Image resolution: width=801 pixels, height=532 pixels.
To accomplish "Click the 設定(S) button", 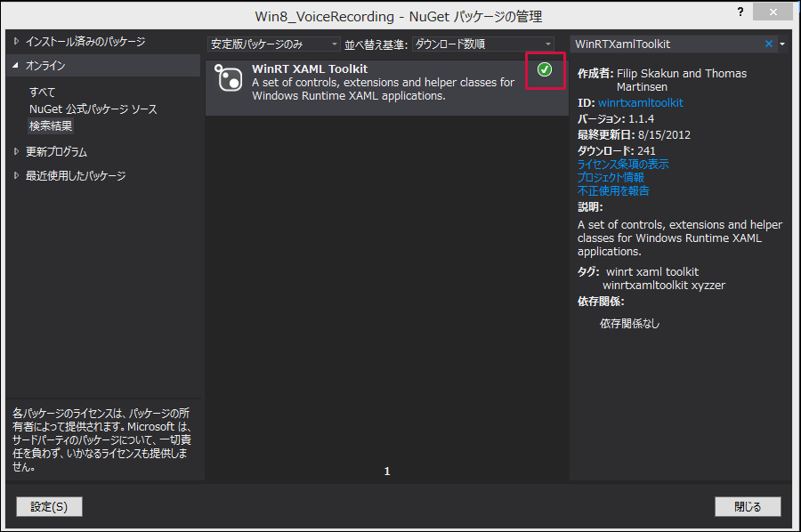I will pyautogui.click(x=49, y=506).
